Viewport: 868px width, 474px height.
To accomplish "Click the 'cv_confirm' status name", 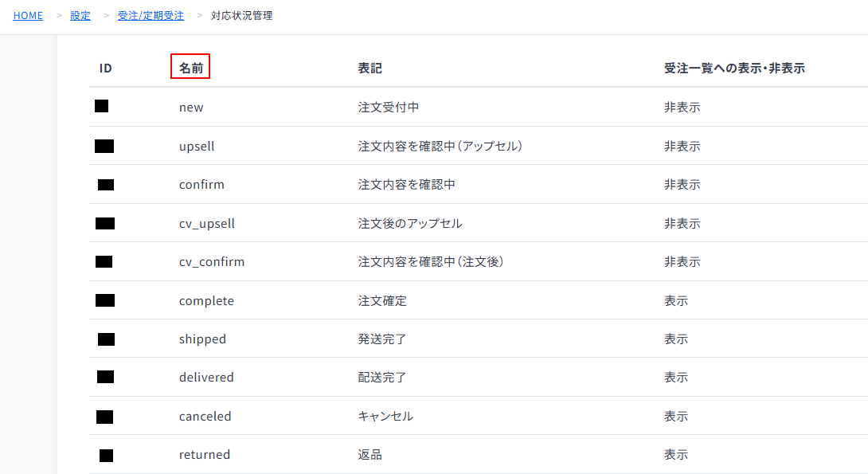I will point(212,262).
